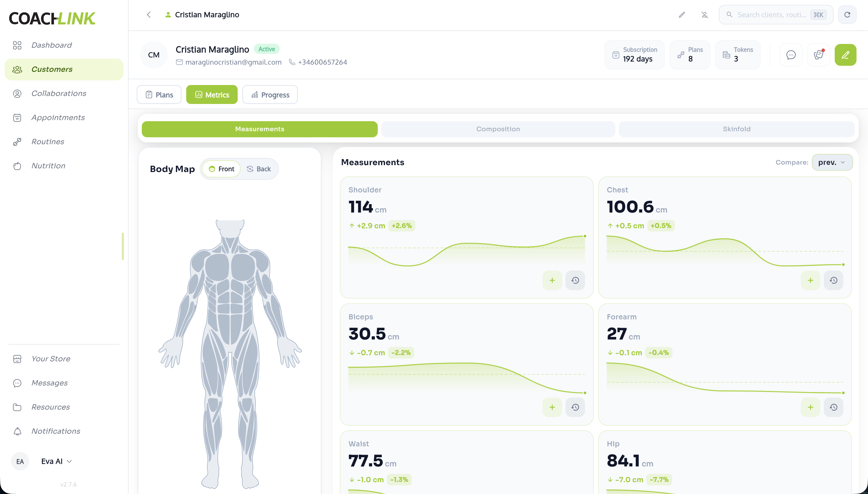Open the notes icon with red dot

(x=819, y=55)
